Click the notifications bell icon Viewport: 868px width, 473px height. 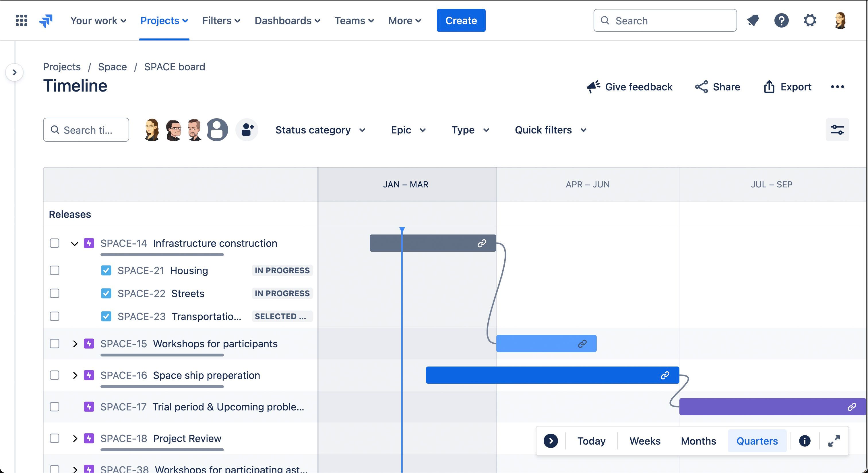753,21
